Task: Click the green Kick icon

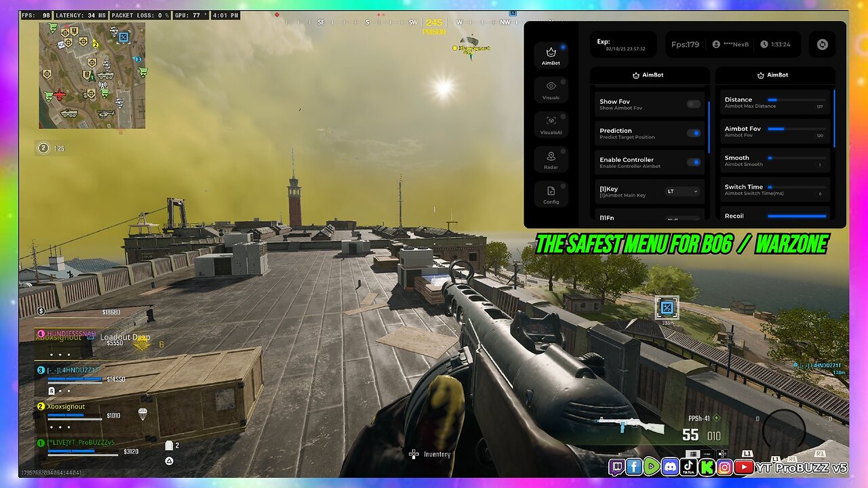Action: pyautogui.click(x=706, y=466)
